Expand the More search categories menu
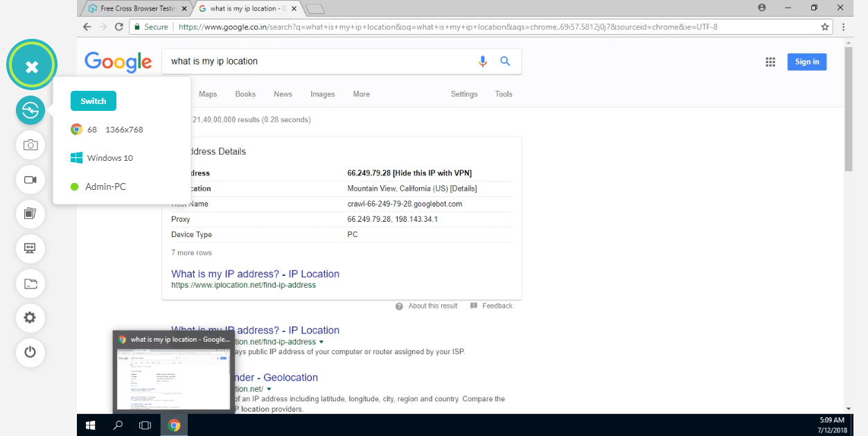 [x=361, y=94]
